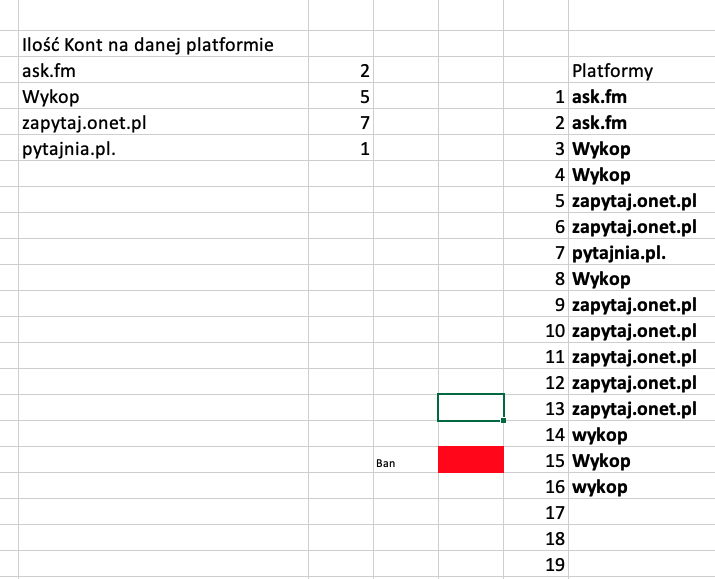Image resolution: width=715 pixels, height=579 pixels.
Task: Click the index number cell showing 10
Action: coord(536,330)
